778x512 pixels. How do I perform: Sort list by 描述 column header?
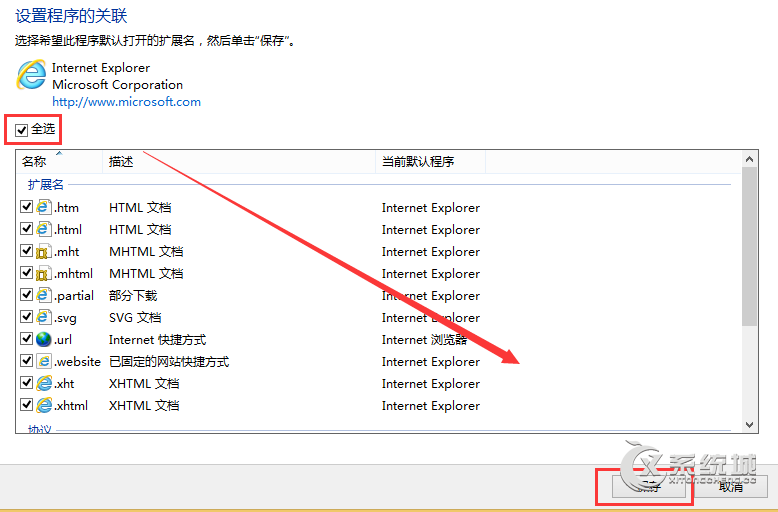click(239, 161)
